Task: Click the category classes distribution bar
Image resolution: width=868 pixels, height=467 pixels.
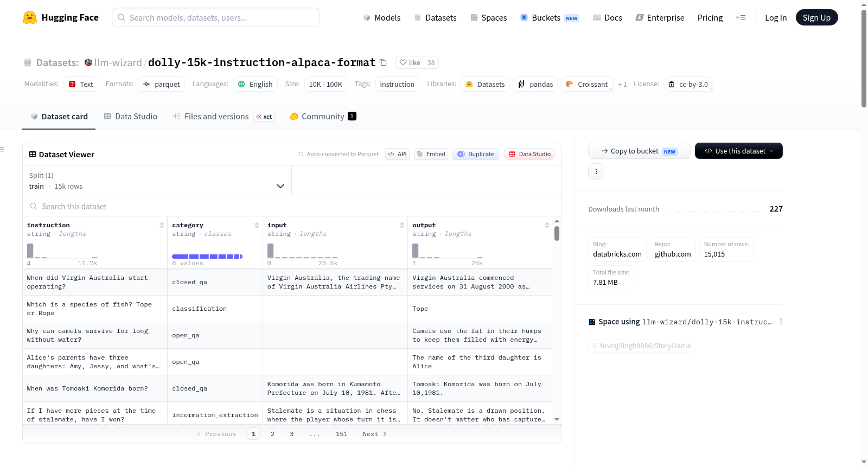Action: click(207, 256)
